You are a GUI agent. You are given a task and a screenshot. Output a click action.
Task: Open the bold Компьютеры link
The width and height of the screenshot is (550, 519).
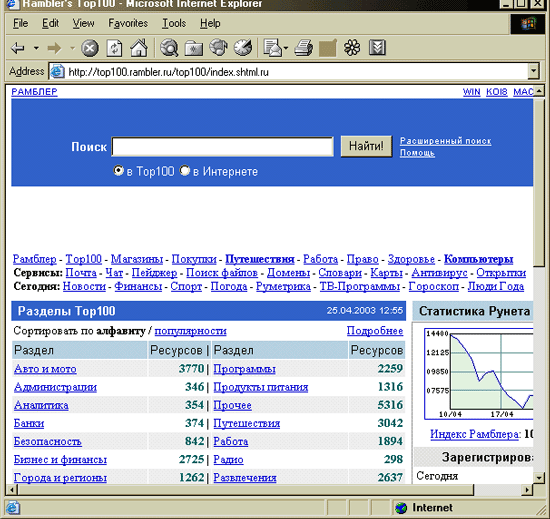click(478, 259)
